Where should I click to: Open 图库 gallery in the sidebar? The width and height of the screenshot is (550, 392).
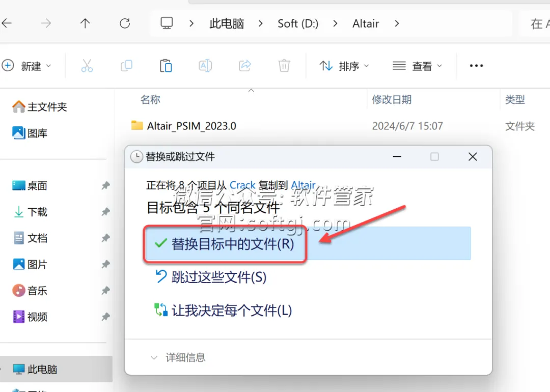[30, 133]
